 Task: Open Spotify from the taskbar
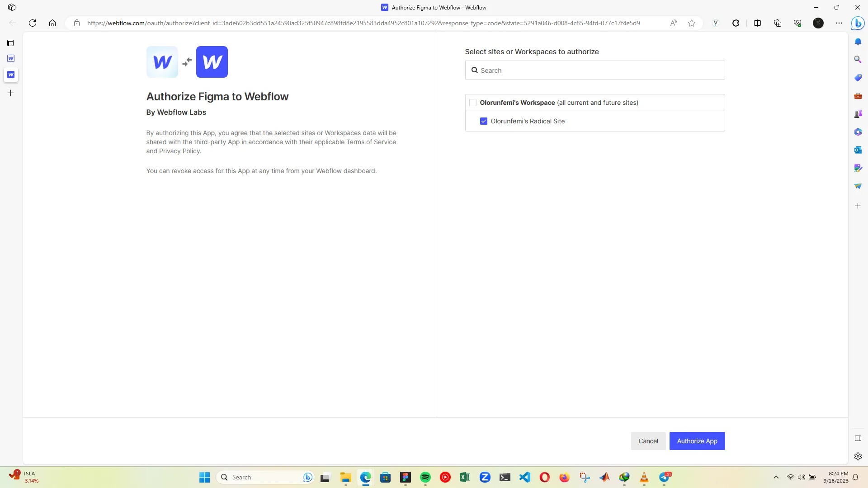coord(425,477)
